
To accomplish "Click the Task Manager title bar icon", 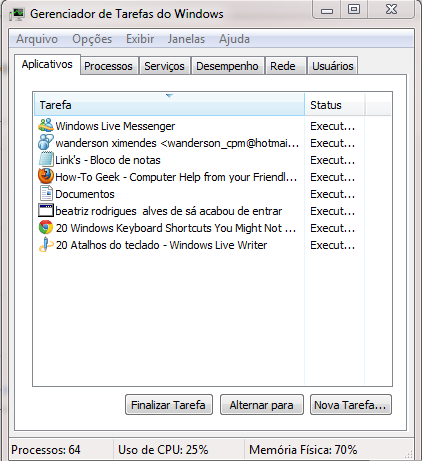I will click(x=17, y=14).
